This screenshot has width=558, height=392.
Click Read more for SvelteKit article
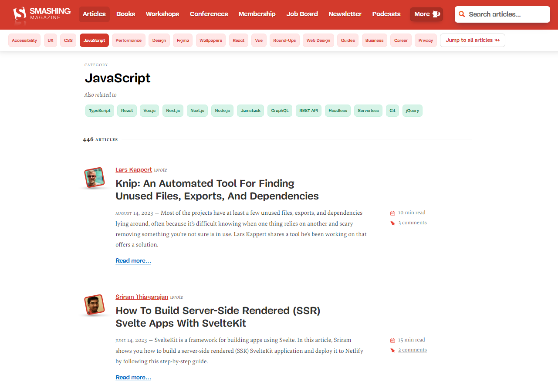(x=133, y=378)
